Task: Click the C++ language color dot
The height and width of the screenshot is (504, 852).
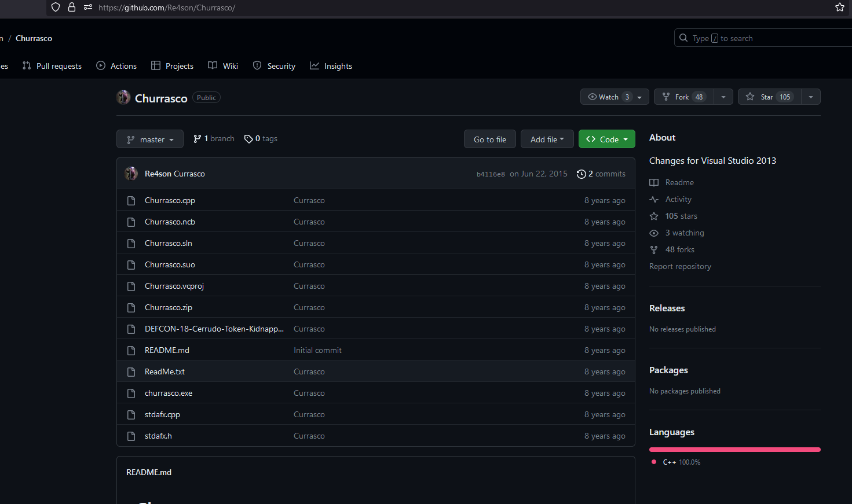Action: pos(654,462)
